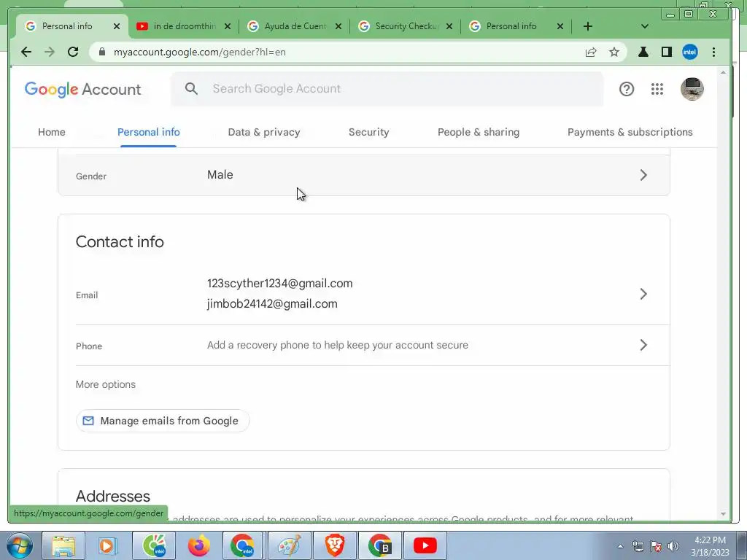747x560 pixels.
Task: Expand the Gender row chevron
Action: [x=643, y=175]
